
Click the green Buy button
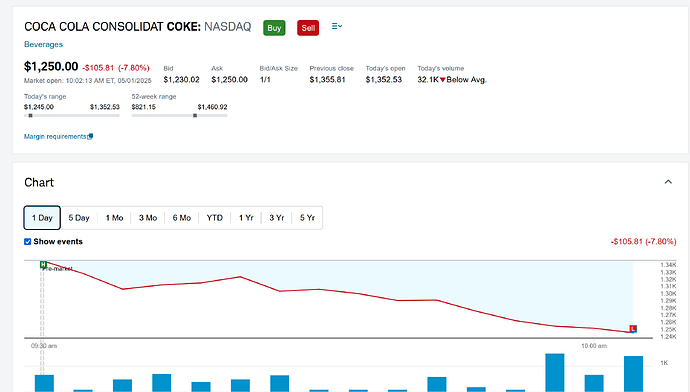coord(274,28)
